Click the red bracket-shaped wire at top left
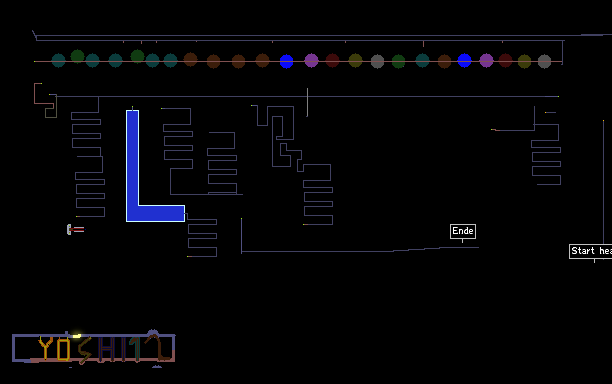This screenshot has width=612, height=384. click(x=43, y=94)
